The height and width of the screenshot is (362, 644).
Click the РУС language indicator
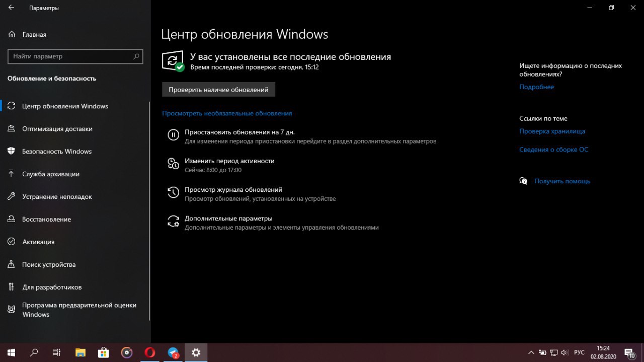point(579,352)
